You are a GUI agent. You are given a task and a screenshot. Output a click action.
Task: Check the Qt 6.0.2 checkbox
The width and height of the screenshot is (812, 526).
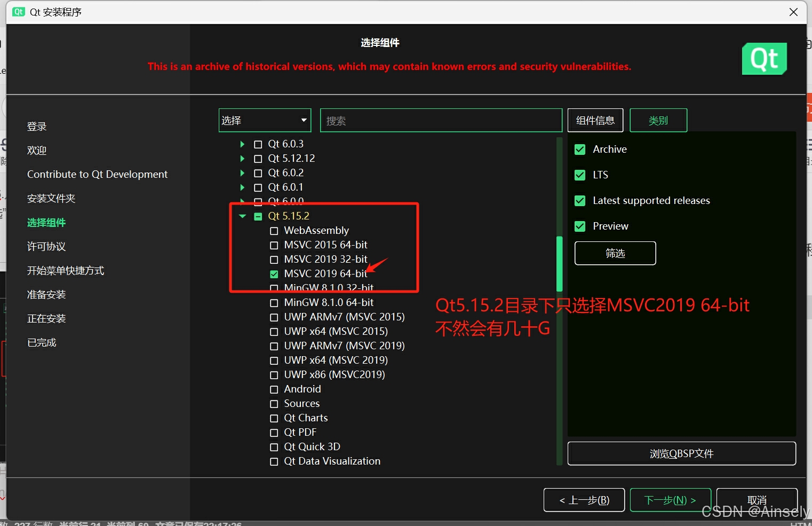(x=258, y=173)
